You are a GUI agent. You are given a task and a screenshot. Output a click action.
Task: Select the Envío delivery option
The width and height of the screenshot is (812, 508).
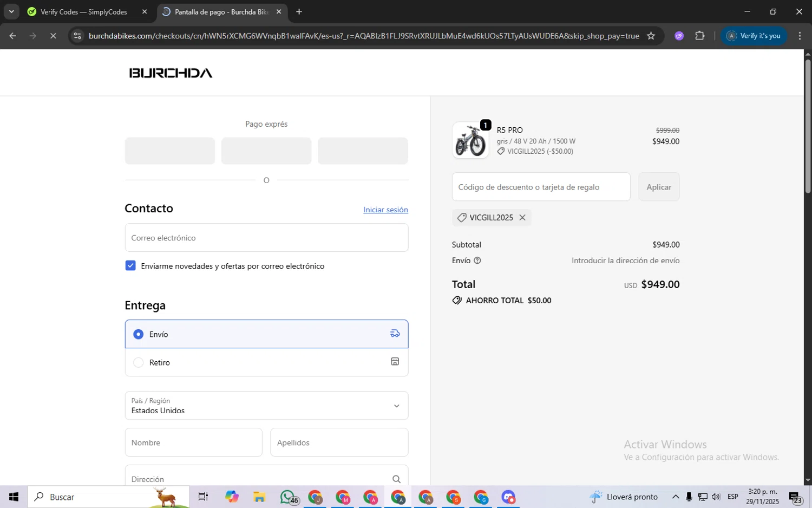266,334
